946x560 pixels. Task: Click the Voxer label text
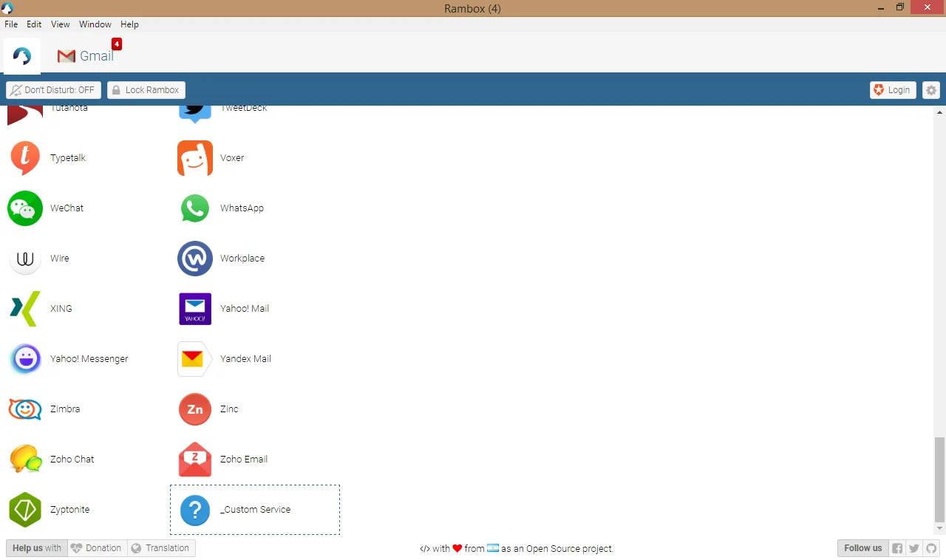(232, 158)
